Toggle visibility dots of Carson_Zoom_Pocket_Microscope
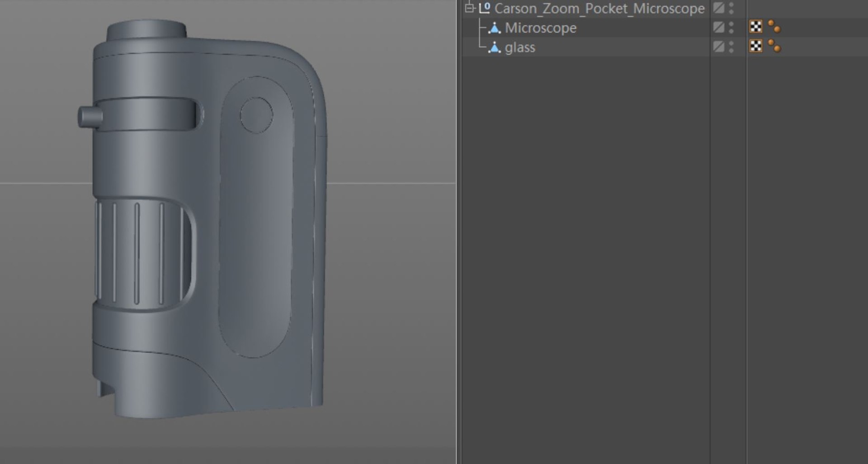 (731, 8)
